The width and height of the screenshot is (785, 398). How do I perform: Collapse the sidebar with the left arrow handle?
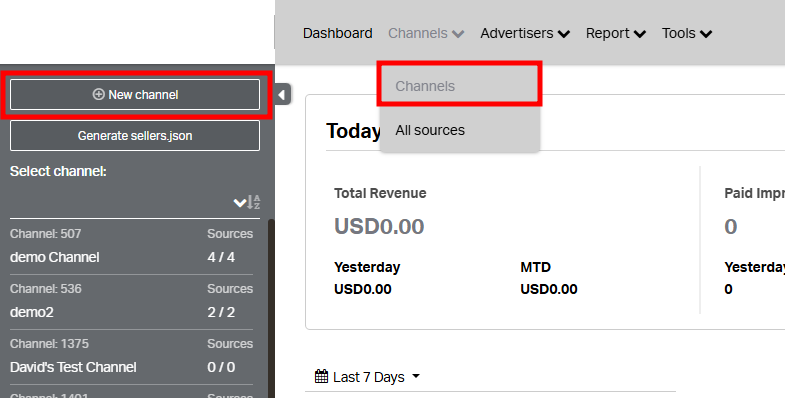coord(282,95)
